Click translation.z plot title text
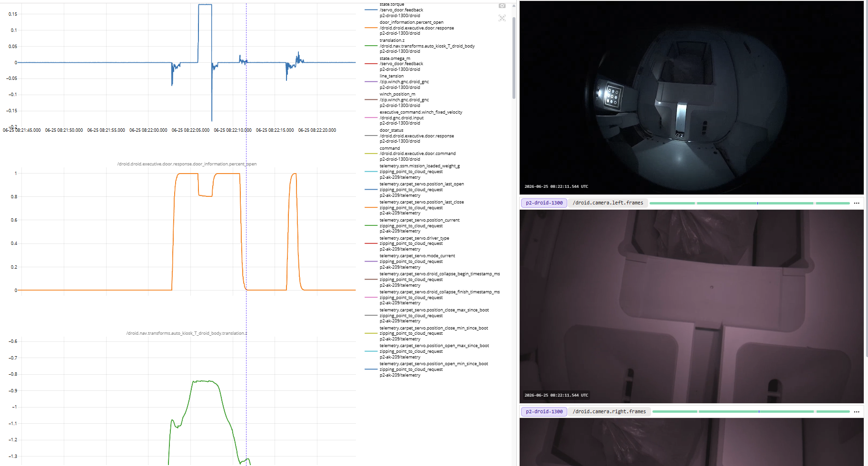 (187, 333)
